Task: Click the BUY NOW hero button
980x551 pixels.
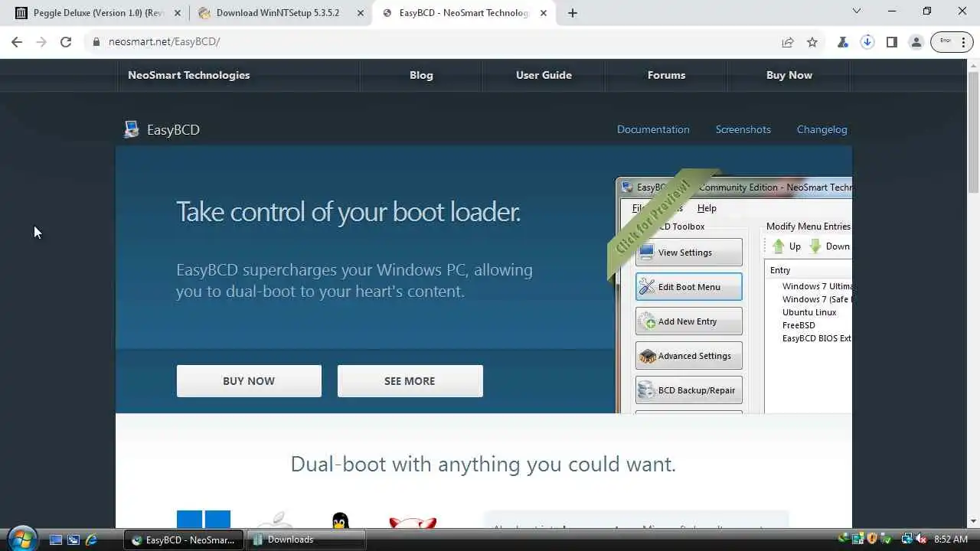Action: pos(249,381)
